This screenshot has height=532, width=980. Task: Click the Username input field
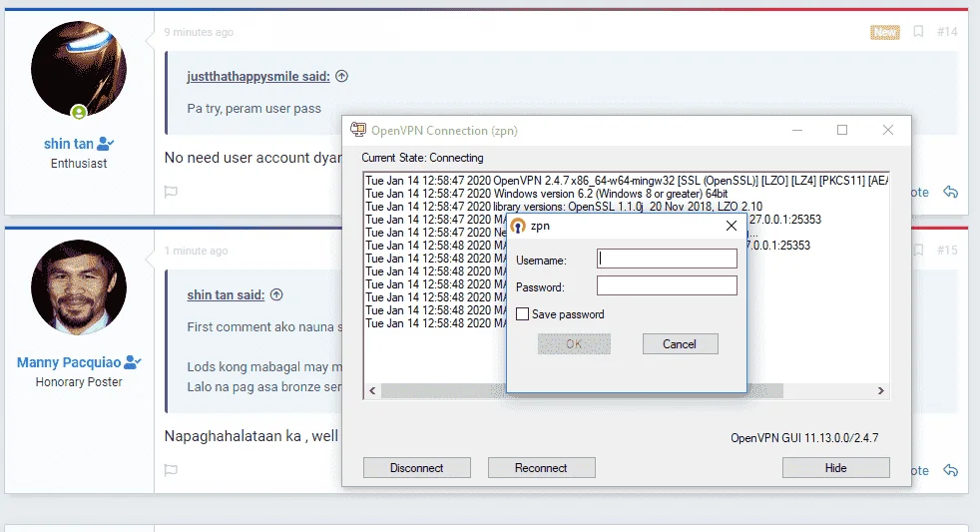coord(667,259)
